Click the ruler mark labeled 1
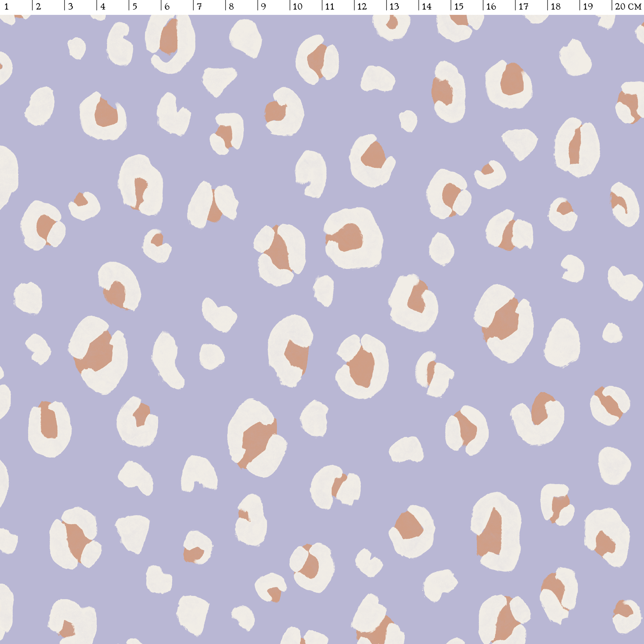The width and height of the screenshot is (644, 644). pos(6,7)
